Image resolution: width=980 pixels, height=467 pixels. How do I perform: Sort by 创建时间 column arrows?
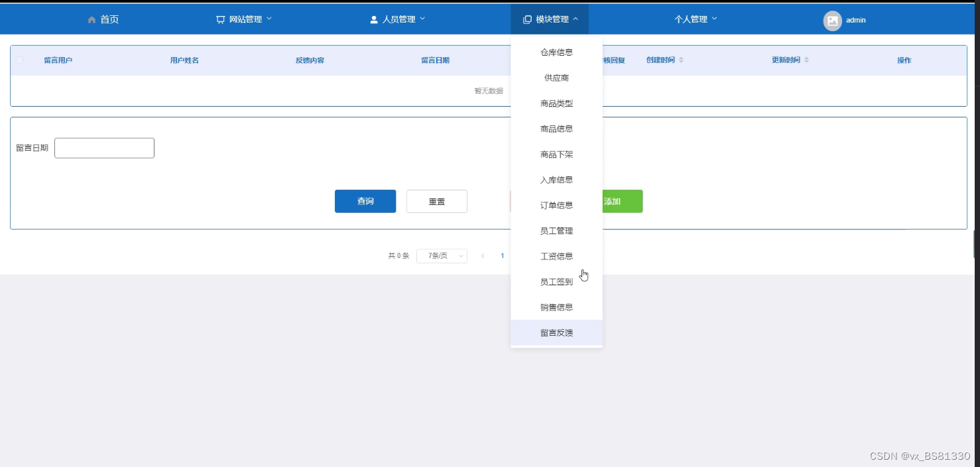click(x=681, y=60)
